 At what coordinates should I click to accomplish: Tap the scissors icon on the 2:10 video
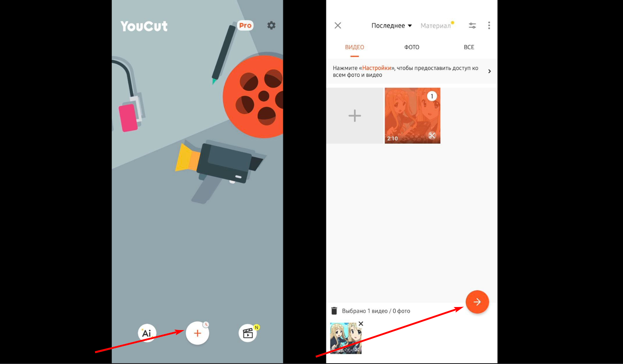pos(432,135)
